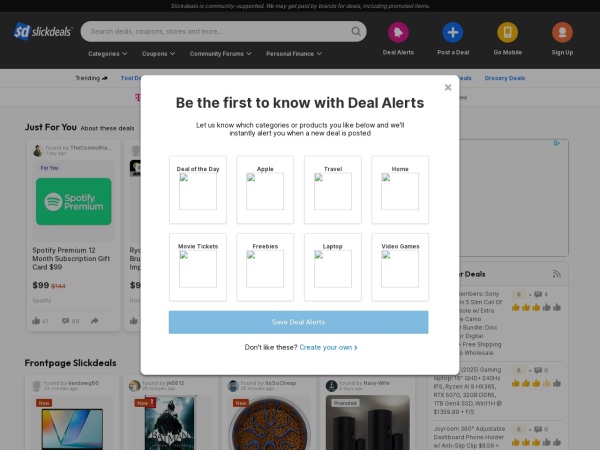
Task: Click TheCosmoKra avatar on Spotify card
Action: pos(38,150)
